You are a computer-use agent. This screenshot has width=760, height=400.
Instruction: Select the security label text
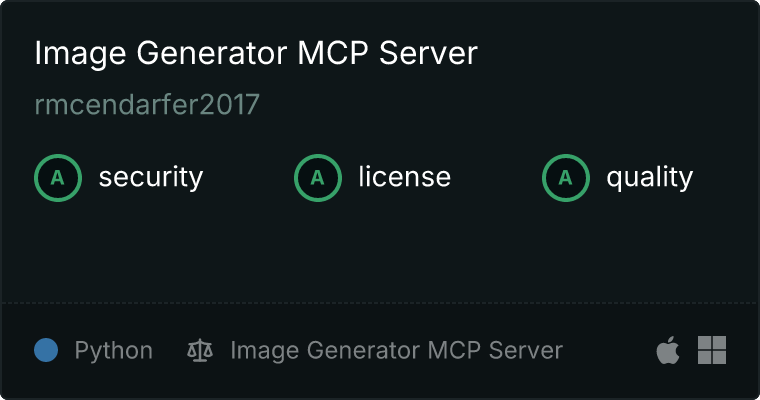151,177
